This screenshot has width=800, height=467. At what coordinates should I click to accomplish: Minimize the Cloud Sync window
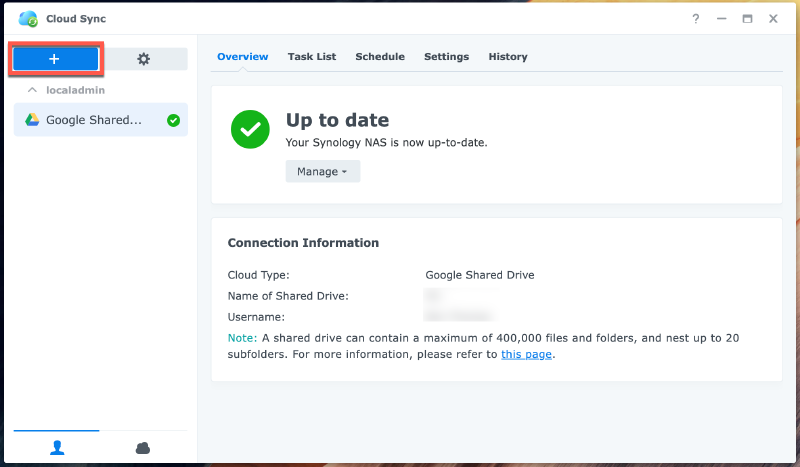(x=722, y=18)
